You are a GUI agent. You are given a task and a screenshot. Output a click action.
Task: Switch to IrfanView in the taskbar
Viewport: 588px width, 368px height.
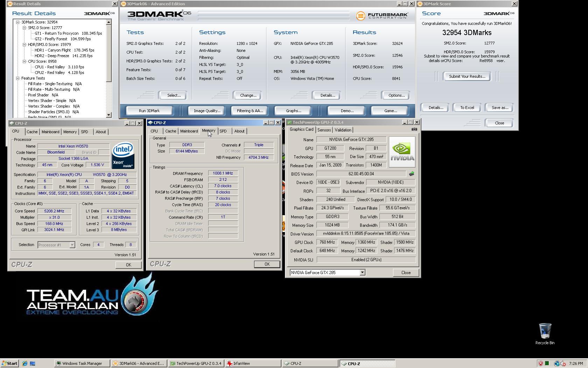pos(253,363)
